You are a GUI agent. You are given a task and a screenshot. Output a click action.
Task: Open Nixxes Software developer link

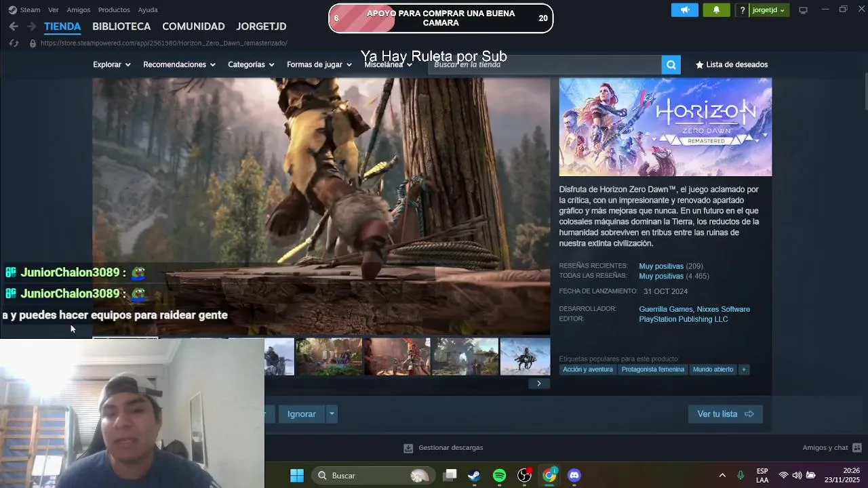tap(724, 309)
